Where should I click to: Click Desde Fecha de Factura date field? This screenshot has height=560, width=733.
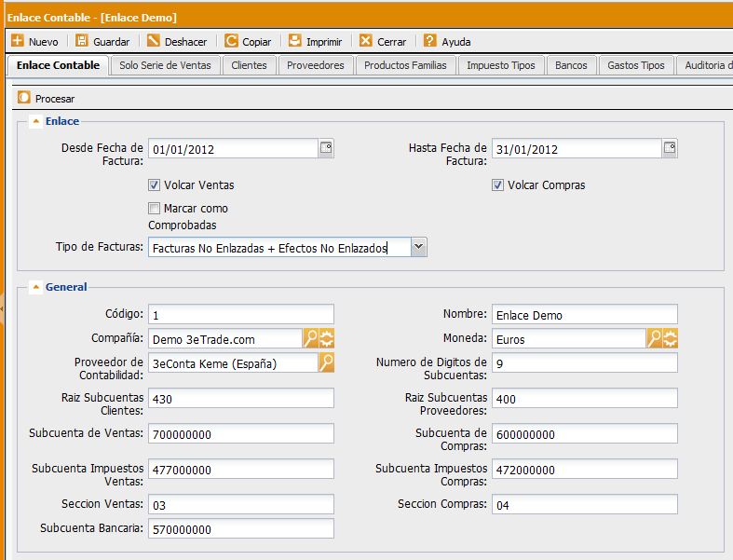coord(233,149)
